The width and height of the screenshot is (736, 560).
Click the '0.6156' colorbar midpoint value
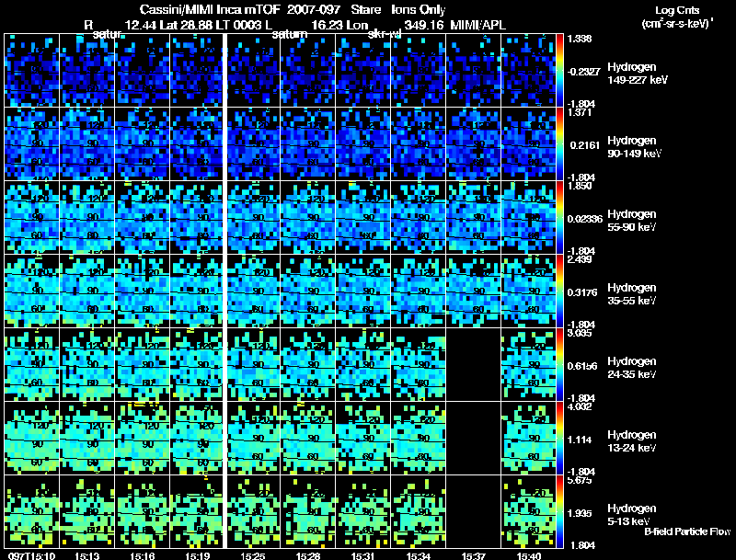click(582, 366)
